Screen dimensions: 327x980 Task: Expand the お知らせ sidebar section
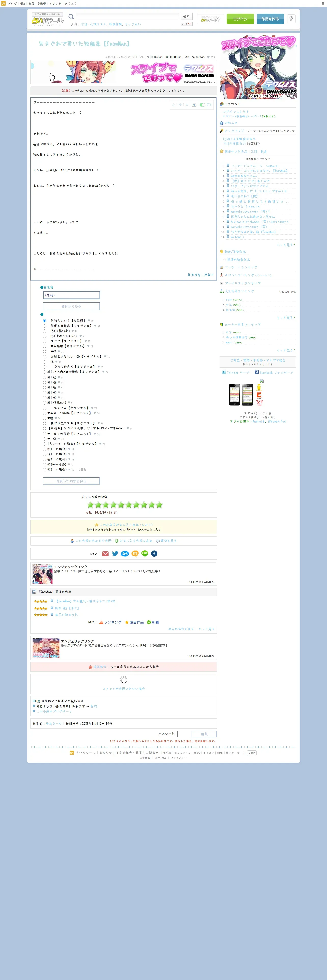point(231,123)
